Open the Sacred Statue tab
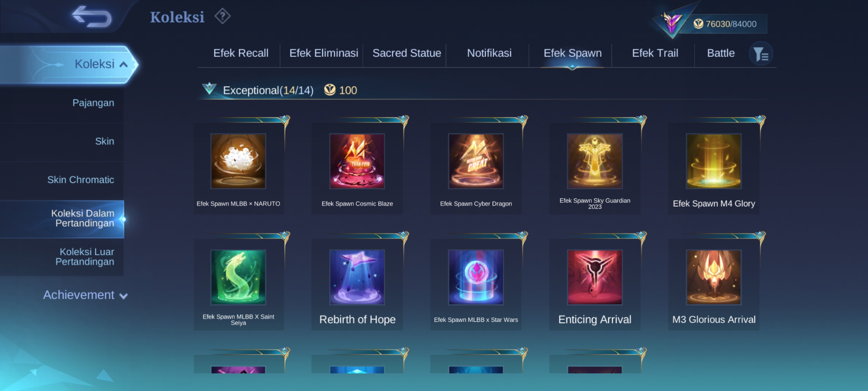 click(x=407, y=53)
